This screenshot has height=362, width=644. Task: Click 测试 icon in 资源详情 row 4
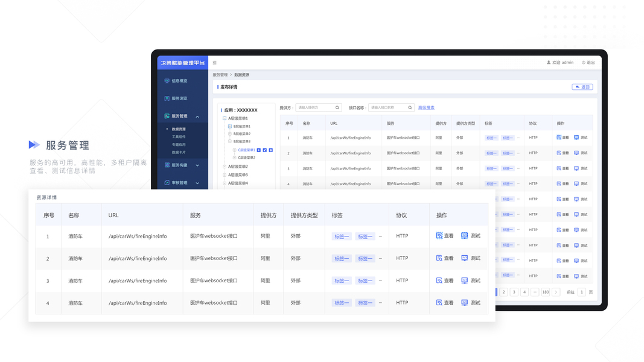click(464, 302)
